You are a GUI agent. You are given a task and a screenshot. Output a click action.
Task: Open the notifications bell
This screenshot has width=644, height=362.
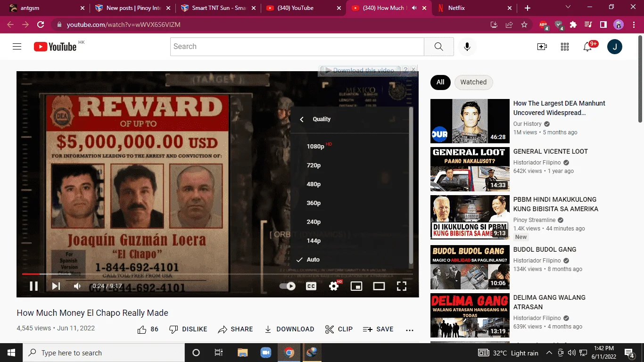click(x=587, y=46)
